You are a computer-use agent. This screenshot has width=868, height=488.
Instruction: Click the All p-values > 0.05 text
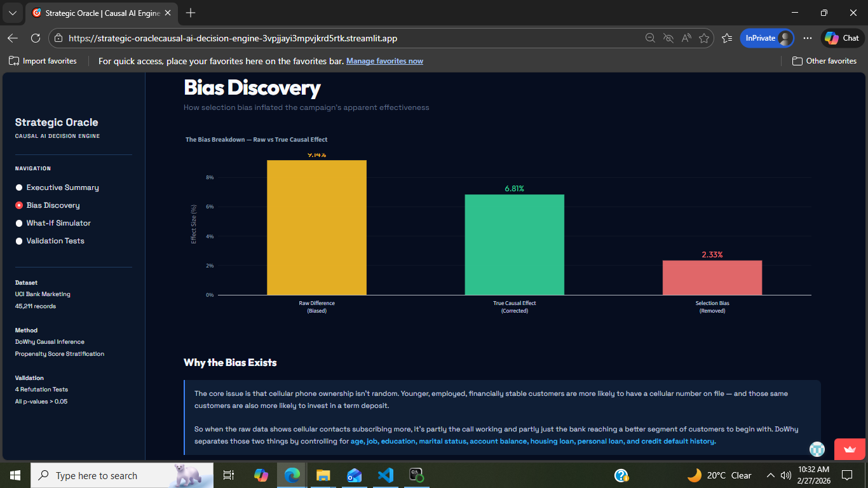pyautogui.click(x=41, y=402)
